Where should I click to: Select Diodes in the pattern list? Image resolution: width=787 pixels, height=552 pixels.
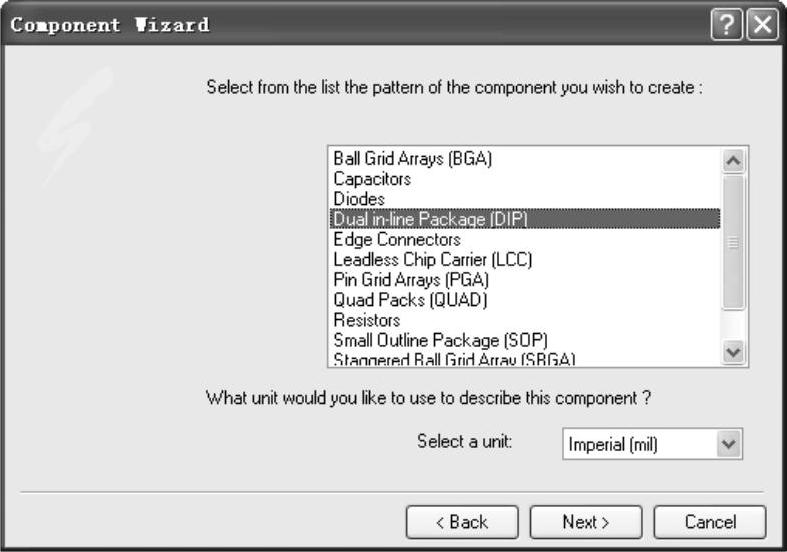click(x=358, y=199)
